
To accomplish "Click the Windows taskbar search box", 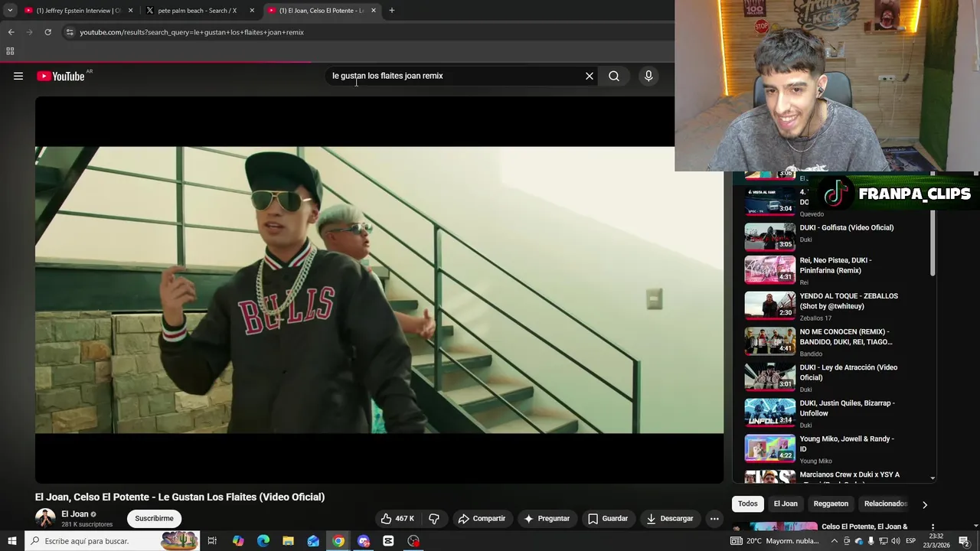I will tap(113, 541).
